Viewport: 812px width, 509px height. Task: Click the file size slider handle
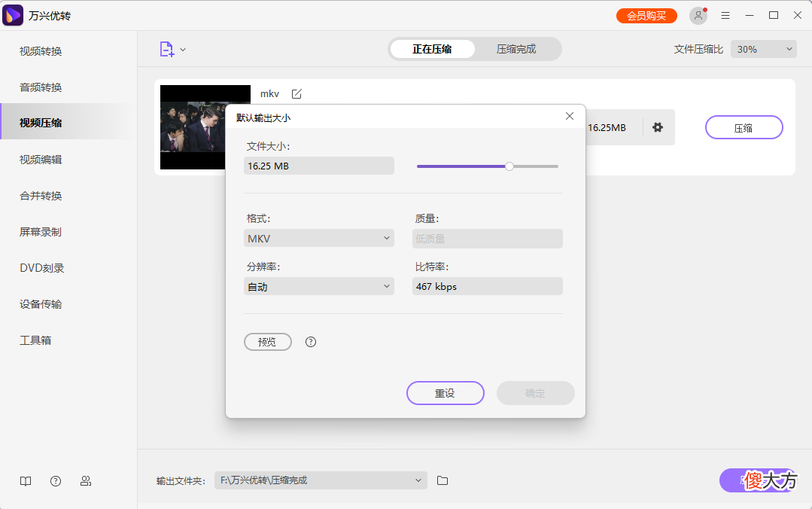point(509,166)
